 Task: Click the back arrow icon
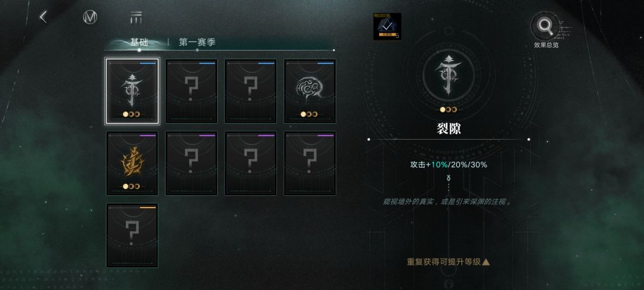pyautogui.click(x=43, y=17)
